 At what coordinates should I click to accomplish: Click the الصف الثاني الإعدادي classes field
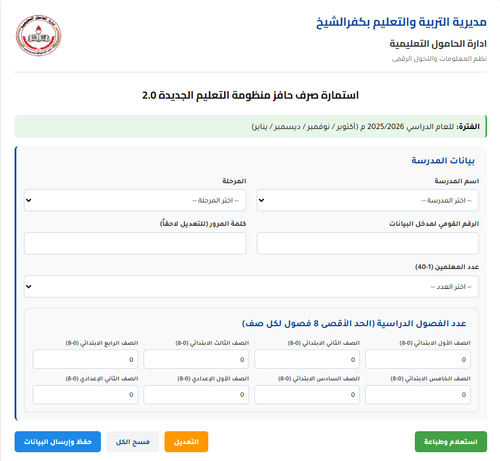(x=85, y=395)
